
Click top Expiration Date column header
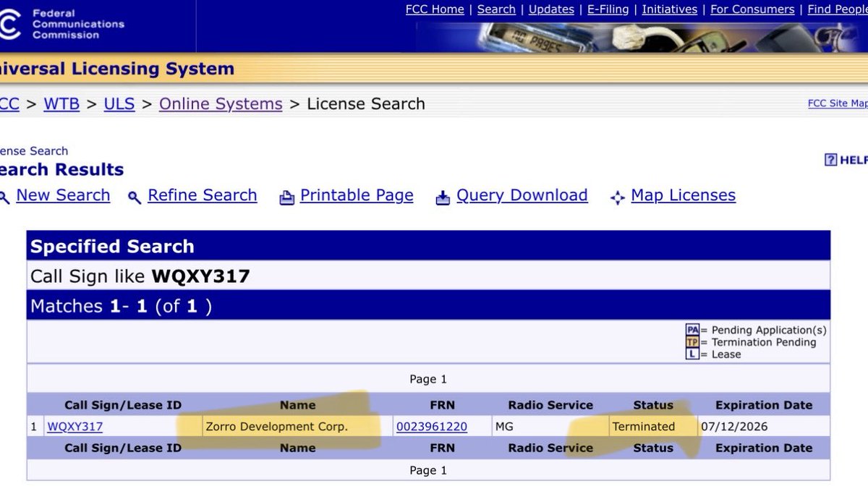click(764, 405)
